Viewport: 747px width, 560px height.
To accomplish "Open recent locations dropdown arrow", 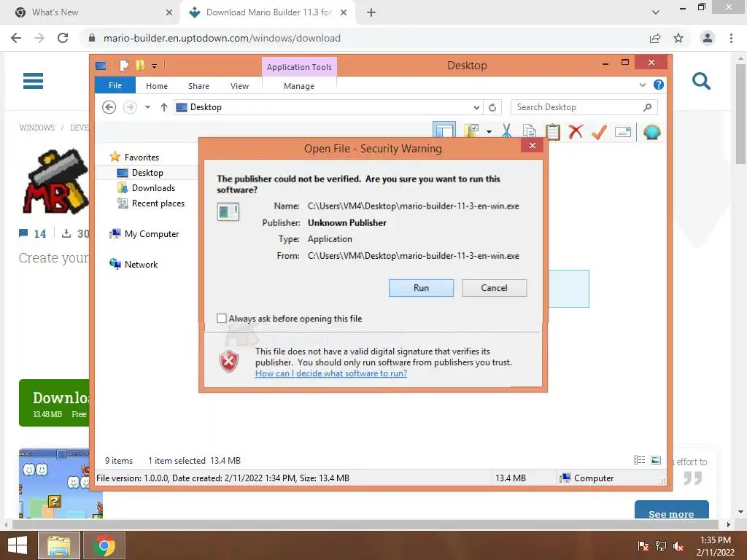I will [147, 107].
